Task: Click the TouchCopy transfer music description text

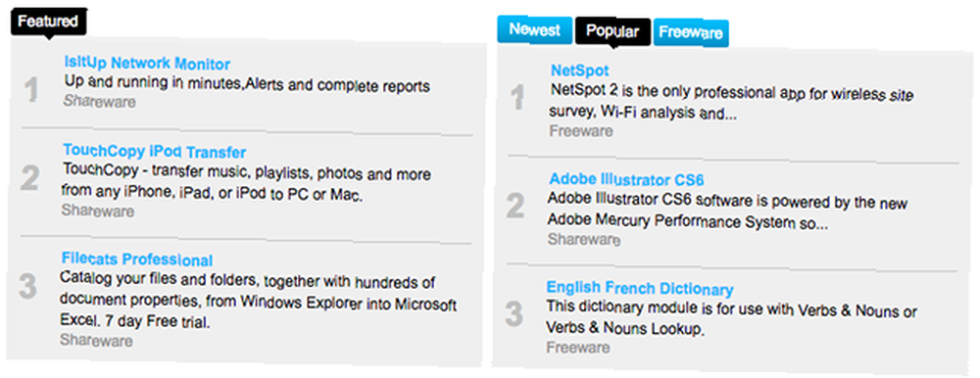Action: click(246, 184)
